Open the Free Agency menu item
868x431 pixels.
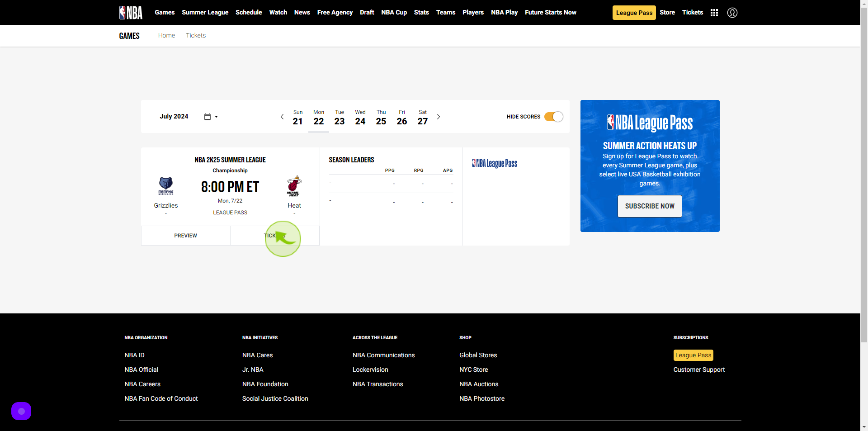[335, 12]
